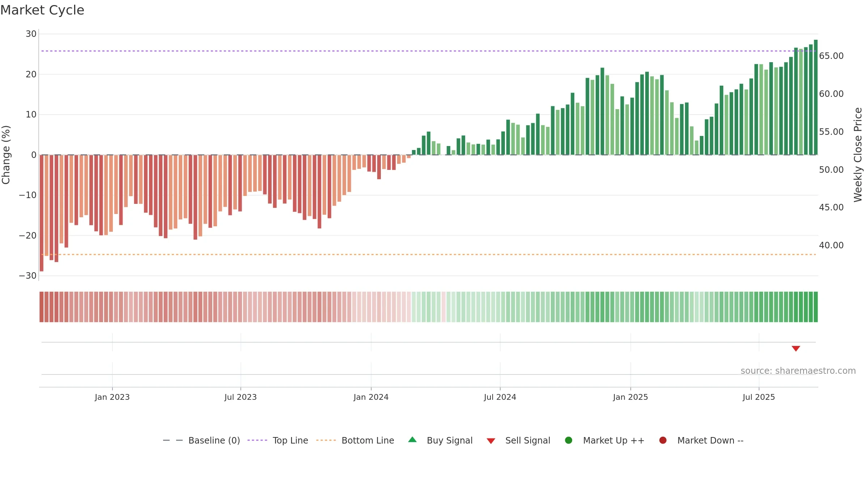Click the dark red Market Down circle icon
The height and width of the screenshot is (488, 868).
click(x=663, y=440)
